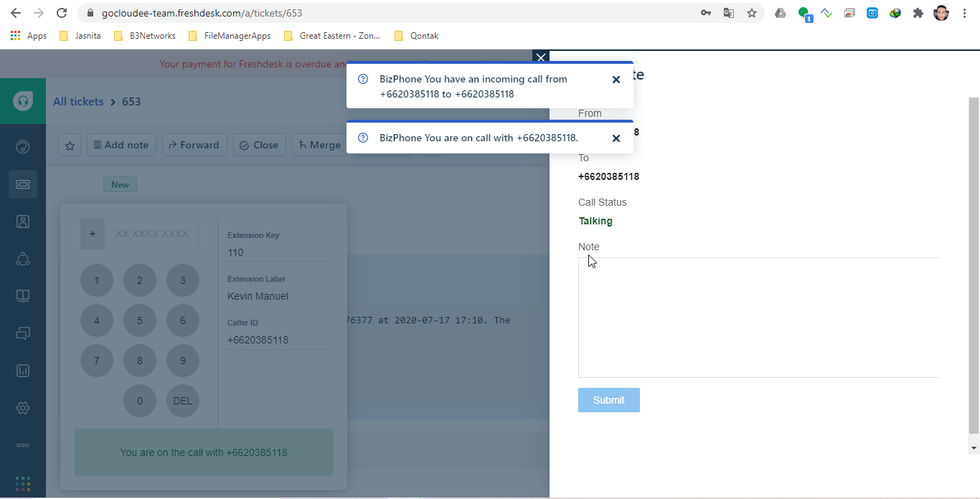
Task: Open the Tickets icon in the sidebar
Action: 23,184
